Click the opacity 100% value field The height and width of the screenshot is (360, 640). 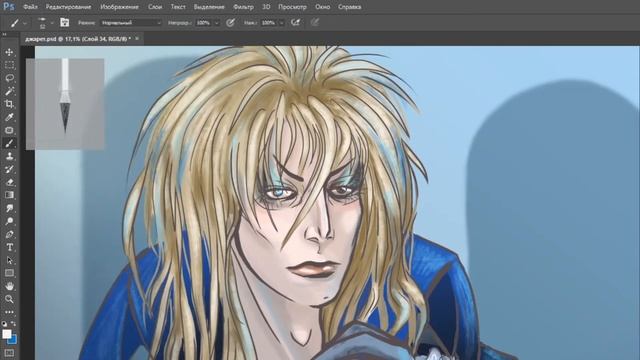(204, 23)
